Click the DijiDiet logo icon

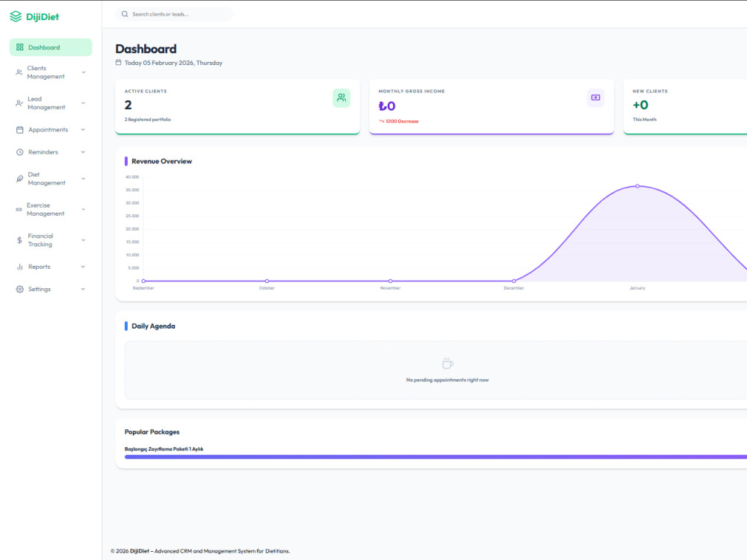[16, 16]
